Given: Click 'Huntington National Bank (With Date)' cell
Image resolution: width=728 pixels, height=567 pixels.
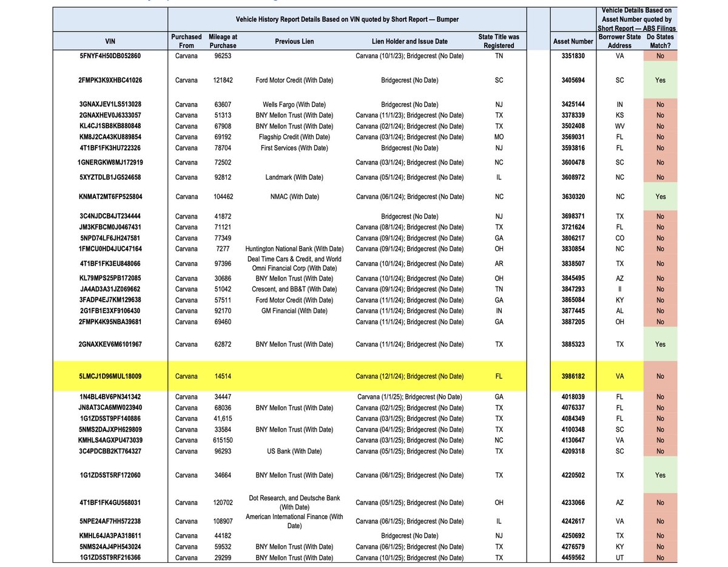Looking at the screenshot, I should 294,249.
